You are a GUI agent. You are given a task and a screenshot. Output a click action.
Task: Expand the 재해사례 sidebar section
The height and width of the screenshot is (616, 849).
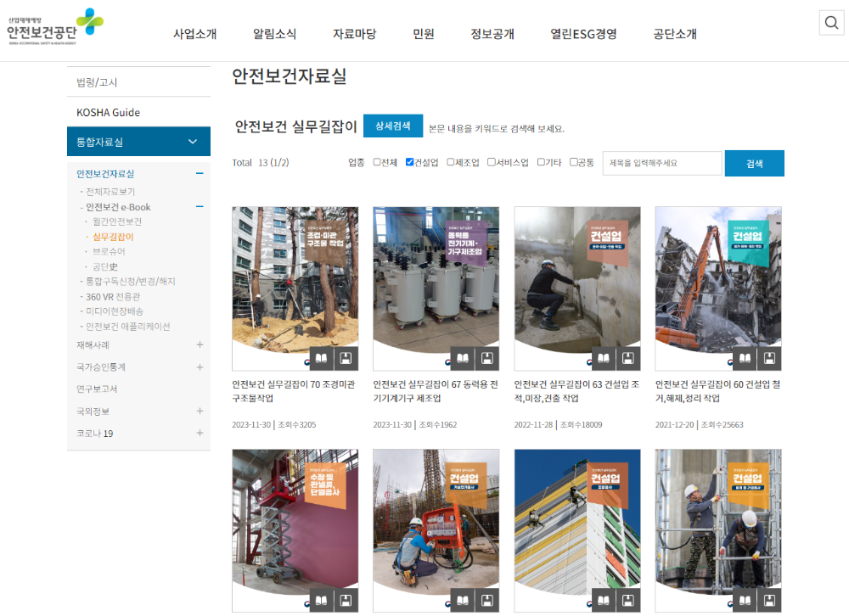tap(200, 344)
